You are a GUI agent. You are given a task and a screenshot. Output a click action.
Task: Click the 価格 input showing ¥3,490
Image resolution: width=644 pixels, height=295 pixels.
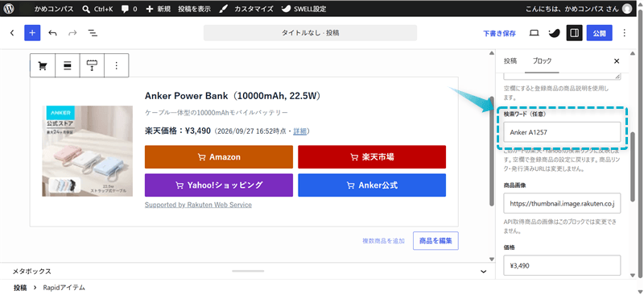pyautogui.click(x=562, y=265)
